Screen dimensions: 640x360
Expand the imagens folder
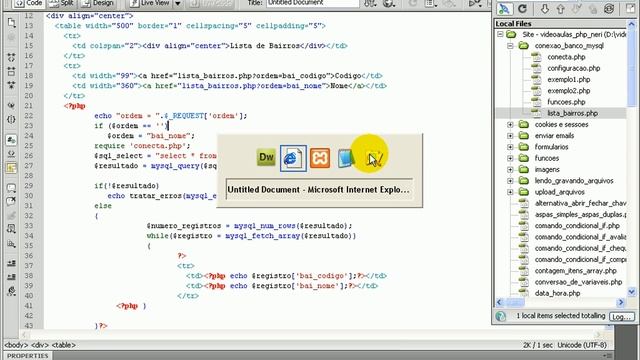tap(510, 169)
